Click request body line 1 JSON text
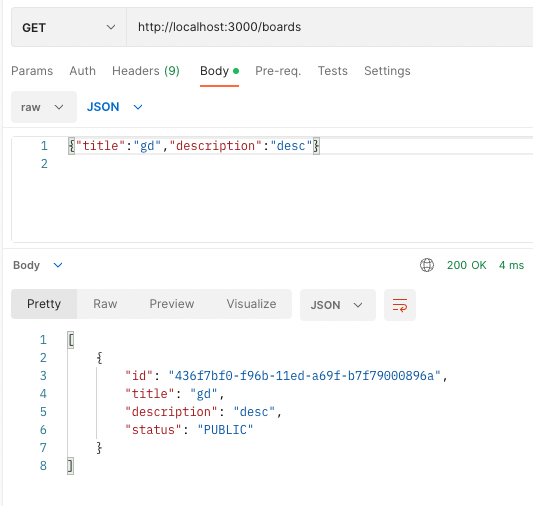This screenshot has width=533, height=506. pyautogui.click(x=194, y=146)
